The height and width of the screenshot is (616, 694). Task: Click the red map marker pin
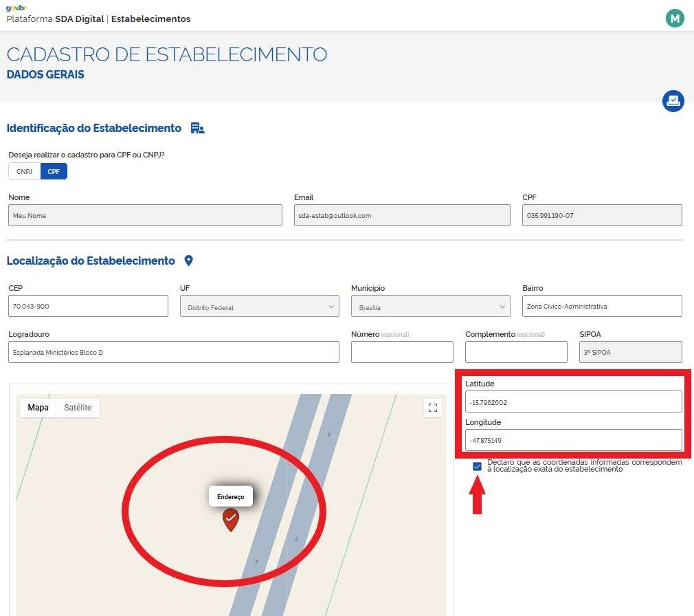pyautogui.click(x=231, y=520)
